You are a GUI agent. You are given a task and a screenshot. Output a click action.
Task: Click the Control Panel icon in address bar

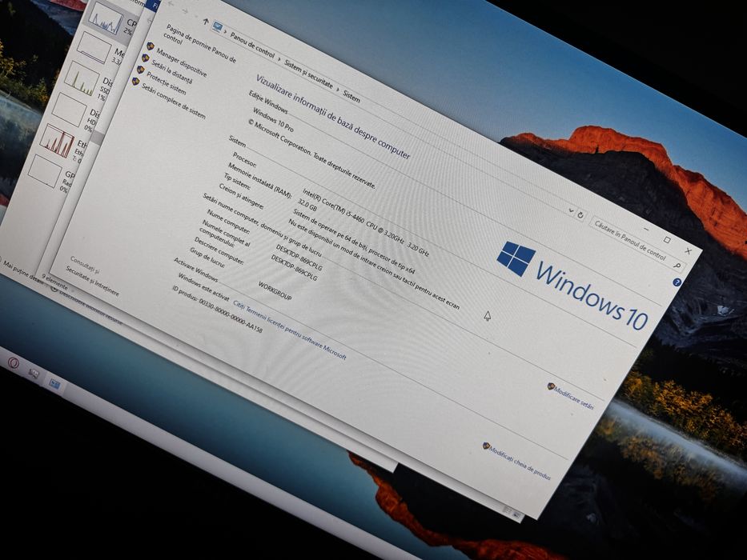tap(218, 27)
